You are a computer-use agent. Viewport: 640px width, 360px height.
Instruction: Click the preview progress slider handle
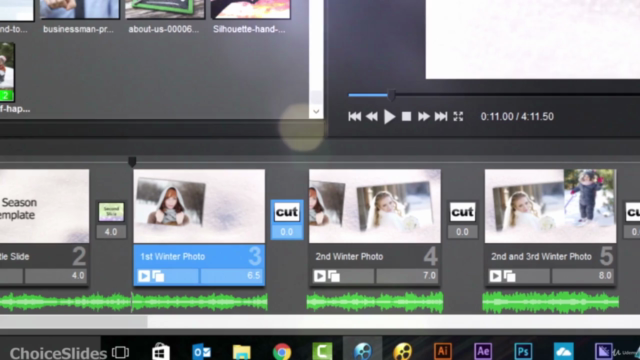click(391, 96)
